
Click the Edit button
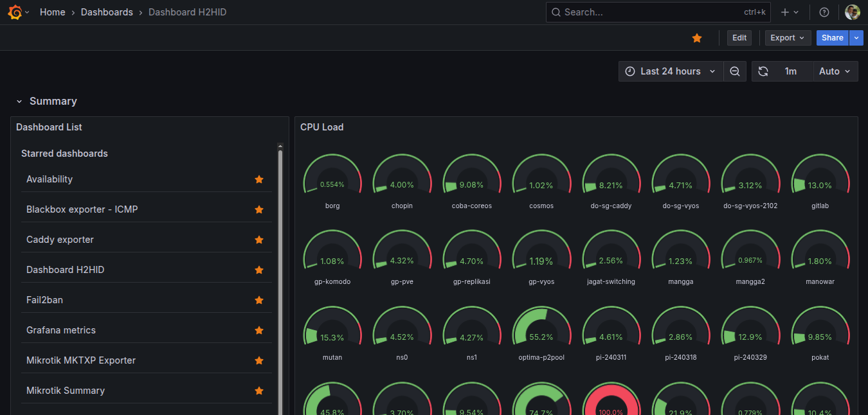[739, 38]
